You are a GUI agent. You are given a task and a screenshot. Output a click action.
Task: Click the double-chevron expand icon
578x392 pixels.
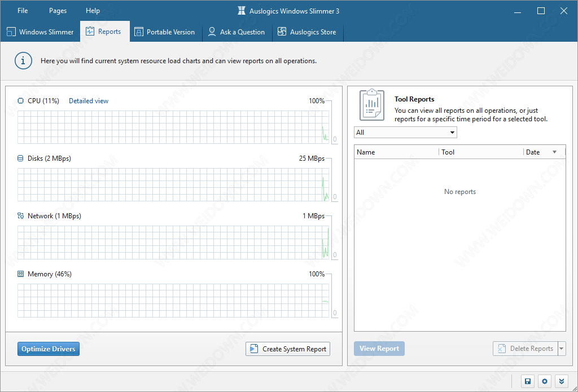pyautogui.click(x=562, y=381)
